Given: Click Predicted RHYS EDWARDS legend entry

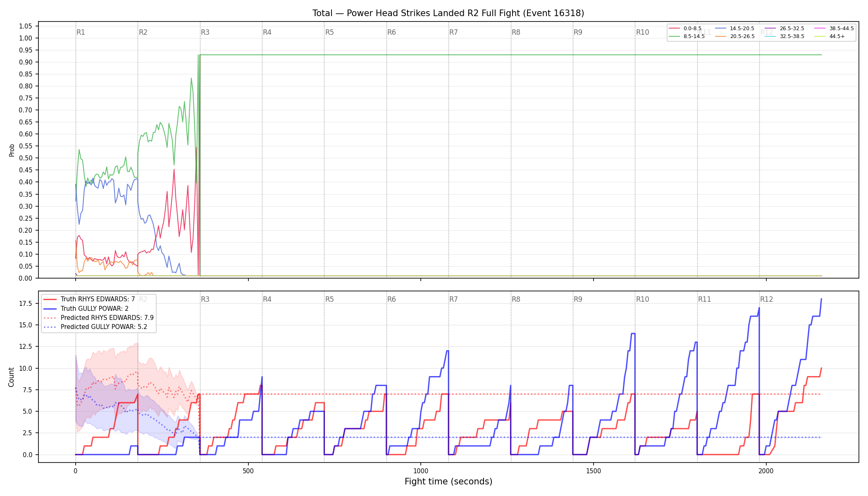Looking at the screenshot, I should (98, 318).
